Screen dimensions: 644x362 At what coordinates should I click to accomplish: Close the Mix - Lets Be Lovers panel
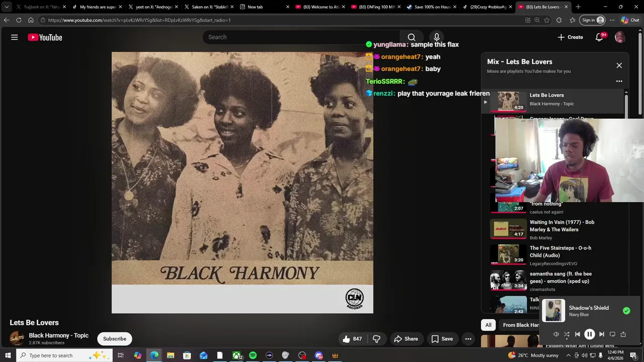click(x=619, y=65)
